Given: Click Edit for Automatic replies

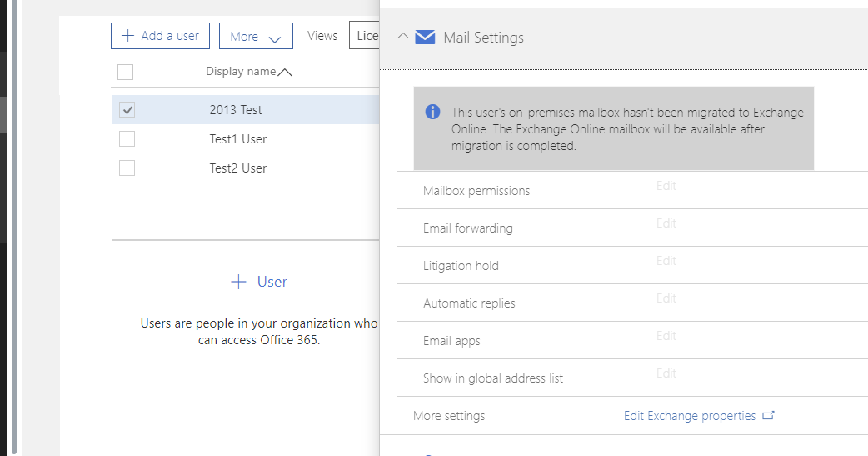Looking at the screenshot, I should click(666, 298).
